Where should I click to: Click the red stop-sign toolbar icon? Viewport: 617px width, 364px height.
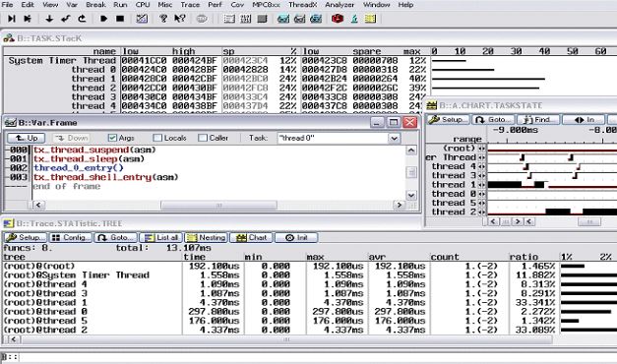click(x=338, y=19)
